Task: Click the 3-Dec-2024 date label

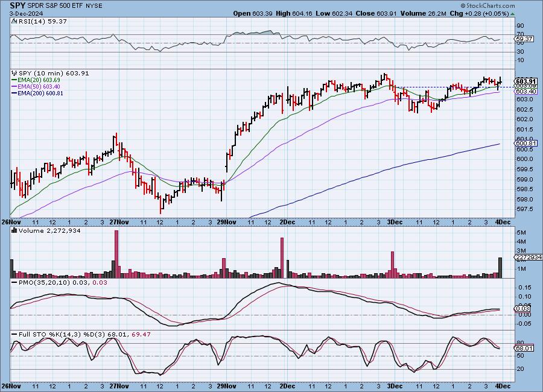Action: [27, 13]
